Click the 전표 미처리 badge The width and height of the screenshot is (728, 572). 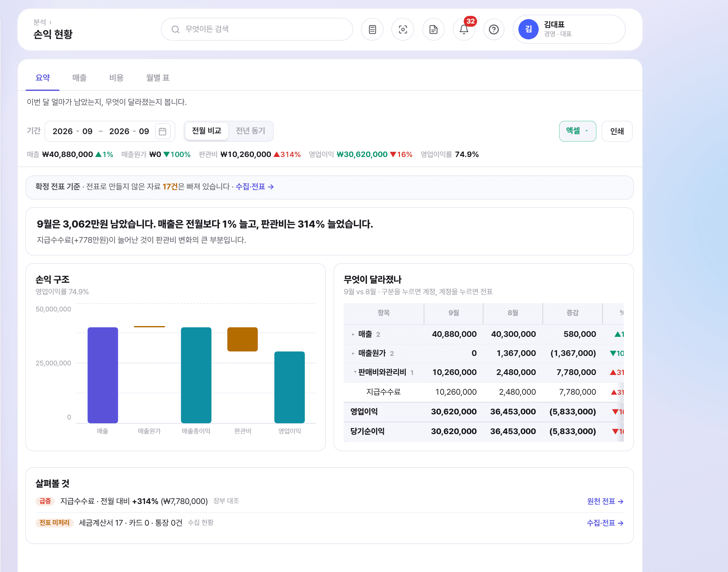[55, 523]
